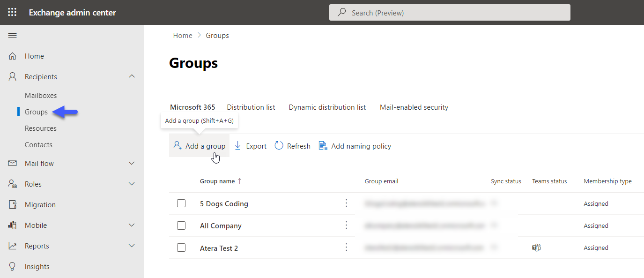Click the Add a group button
The image size is (644, 278).
200,146
